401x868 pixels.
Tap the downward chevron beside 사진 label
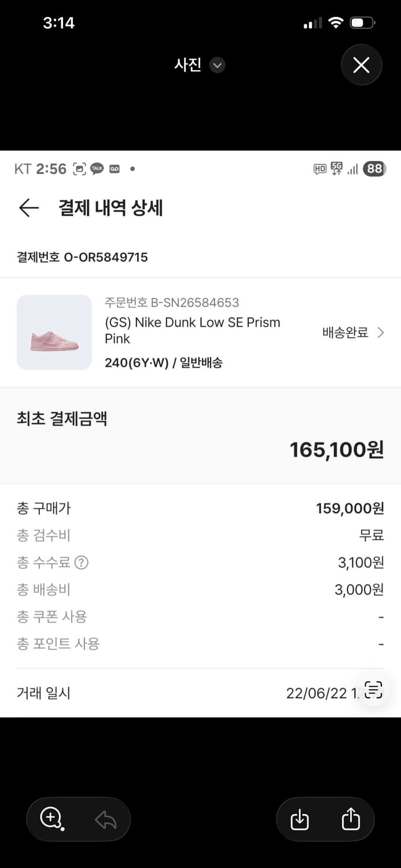[217, 66]
